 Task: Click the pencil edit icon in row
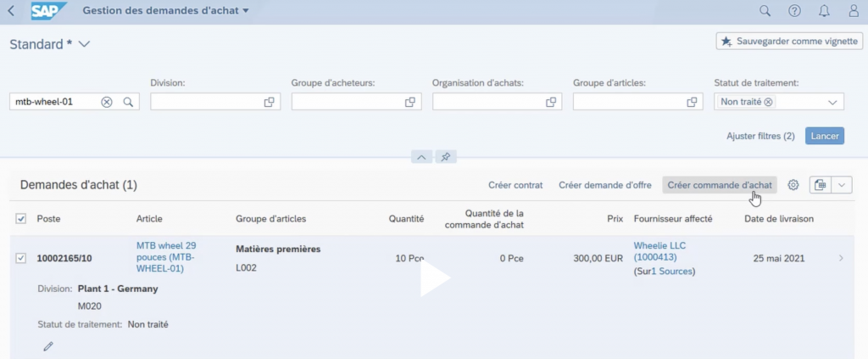48,346
